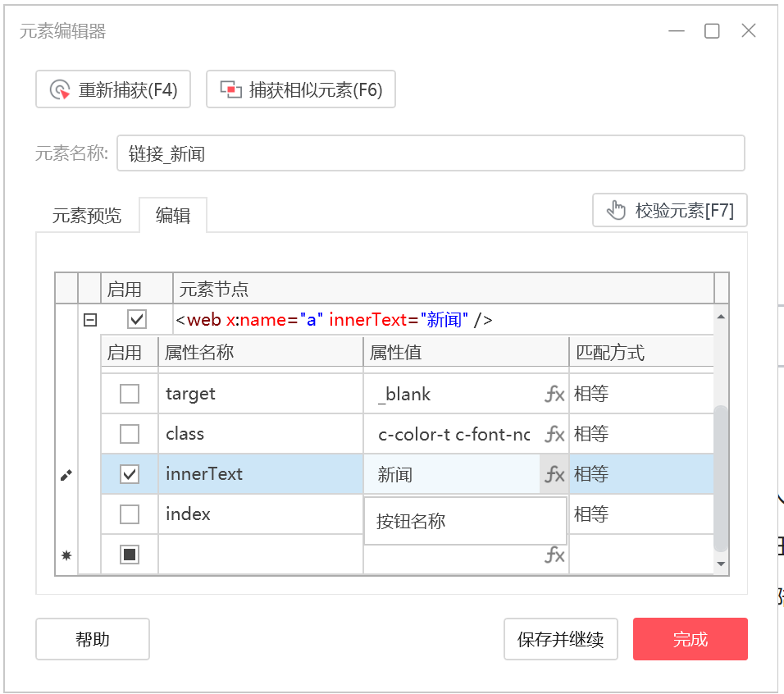784x694 pixels.
Task: Click the 保存并继续 button
Action: click(560, 639)
